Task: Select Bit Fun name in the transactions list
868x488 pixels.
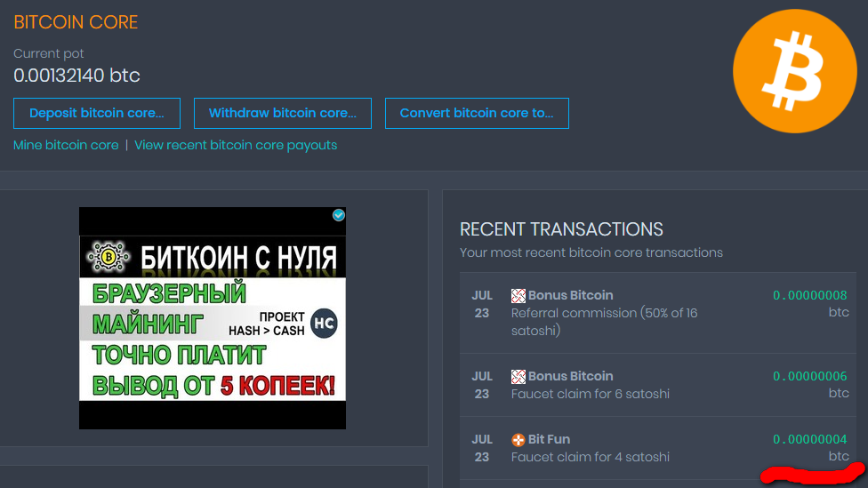Action: pyautogui.click(x=549, y=439)
